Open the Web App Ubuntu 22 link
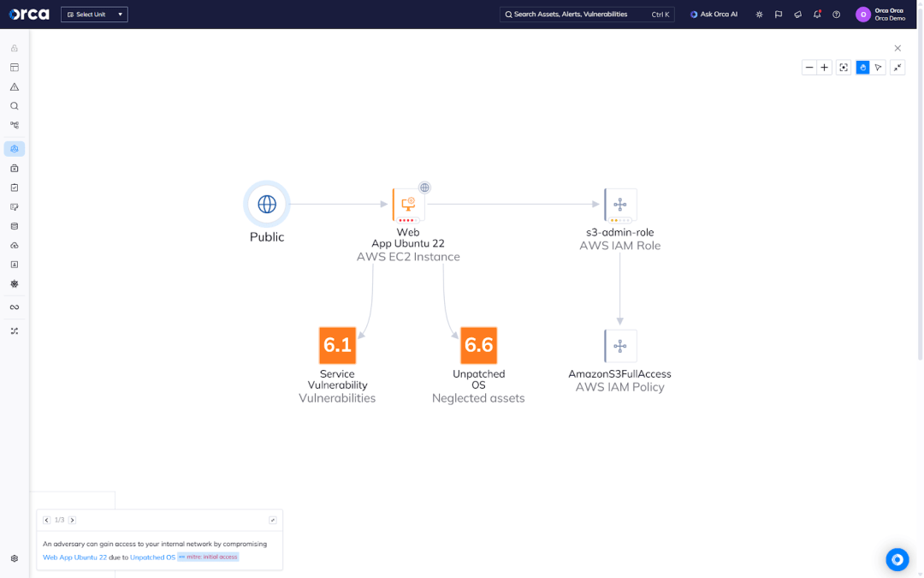 coord(74,557)
